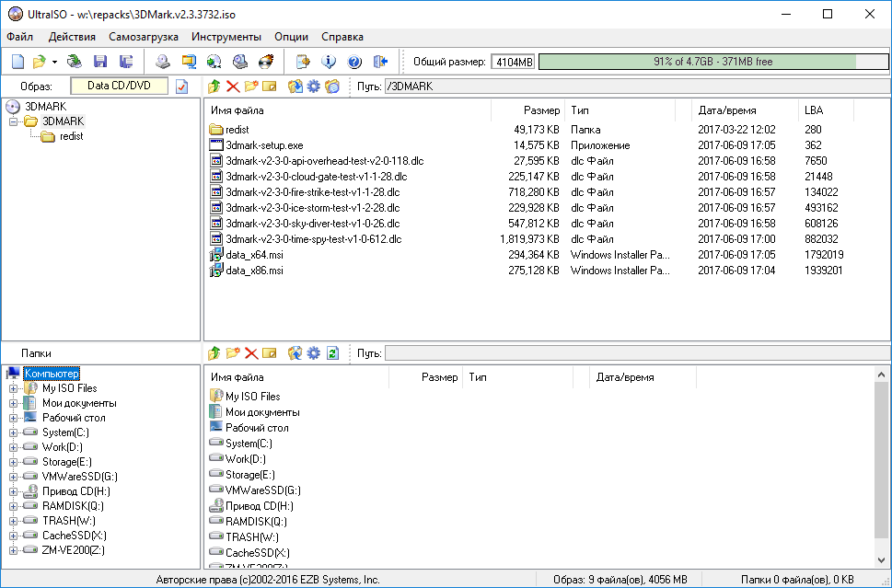Expand Work(D:) drive tree node
The width and height of the screenshot is (892, 588).
pyautogui.click(x=13, y=447)
